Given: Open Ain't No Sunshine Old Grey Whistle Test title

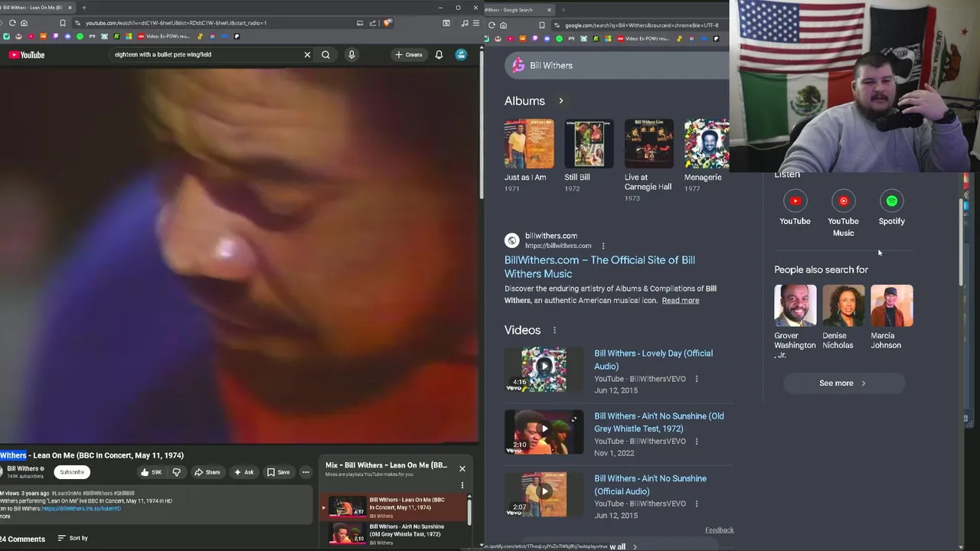Looking at the screenshot, I should pos(659,422).
